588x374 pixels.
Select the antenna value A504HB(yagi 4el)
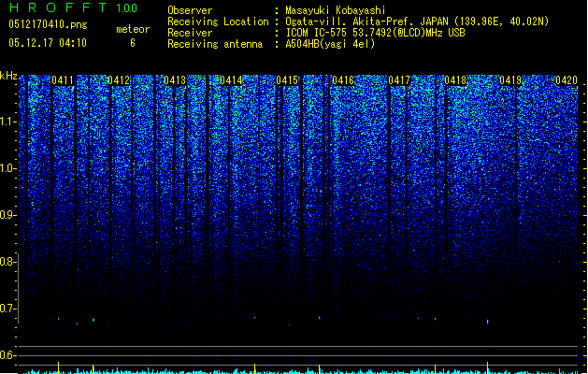pos(330,44)
